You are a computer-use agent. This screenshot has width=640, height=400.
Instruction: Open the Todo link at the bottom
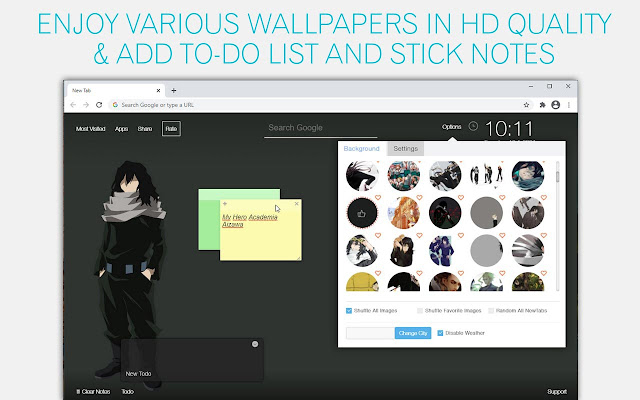pyautogui.click(x=127, y=392)
